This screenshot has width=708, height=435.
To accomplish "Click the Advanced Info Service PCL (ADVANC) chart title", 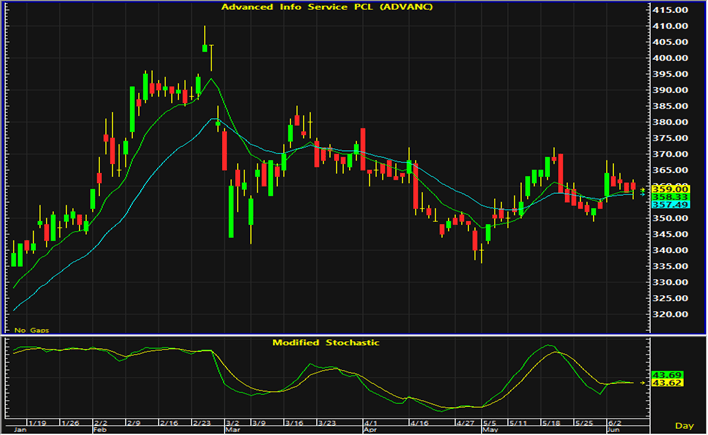I will [x=327, y=7].
